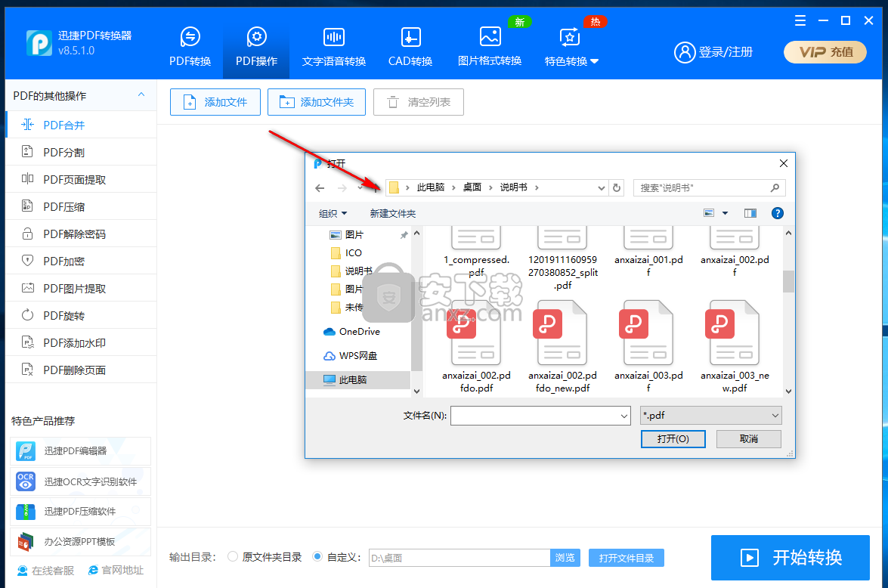Click 打开(O) button
Image resolution: width=888 pixels, height=588 pixels.
pos(673,439)
